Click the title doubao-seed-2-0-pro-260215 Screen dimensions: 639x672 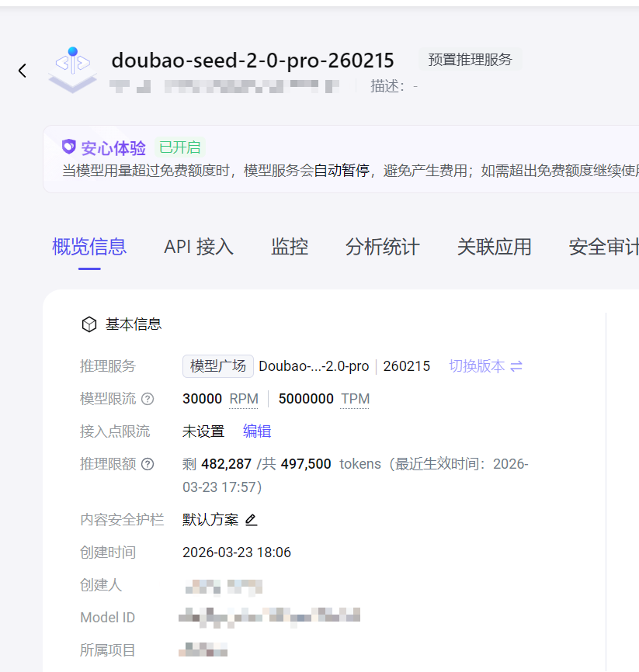coord(252,61)
